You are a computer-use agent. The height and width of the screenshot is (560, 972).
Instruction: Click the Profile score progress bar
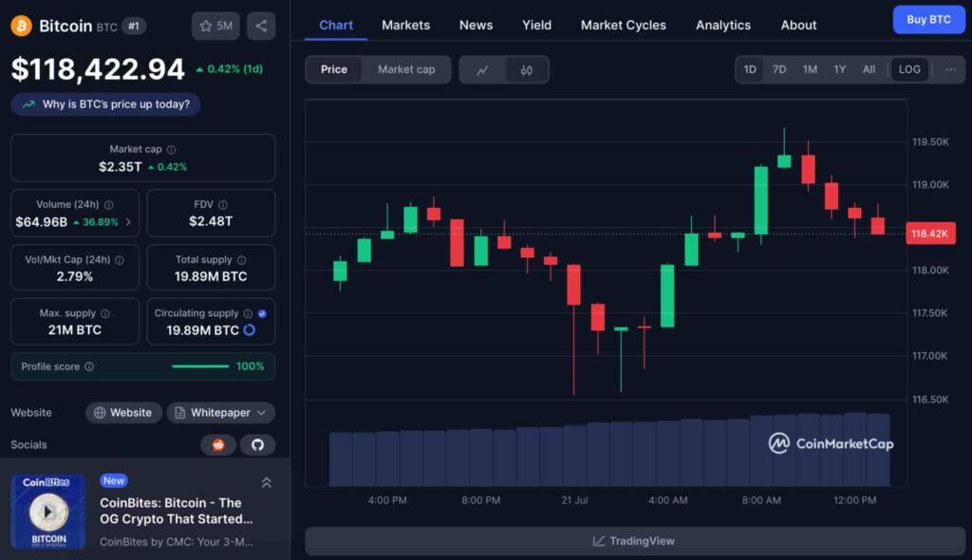[x=200, y=366]
